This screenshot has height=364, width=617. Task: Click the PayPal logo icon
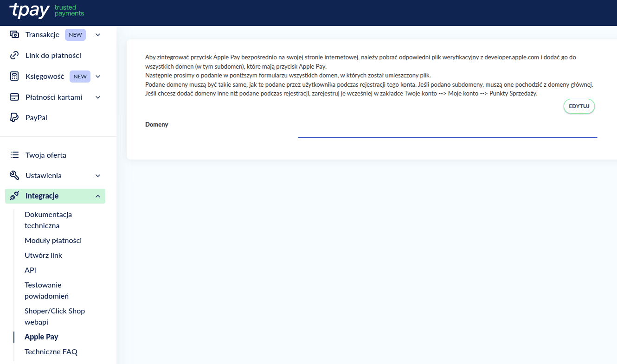tap(14, 118)
